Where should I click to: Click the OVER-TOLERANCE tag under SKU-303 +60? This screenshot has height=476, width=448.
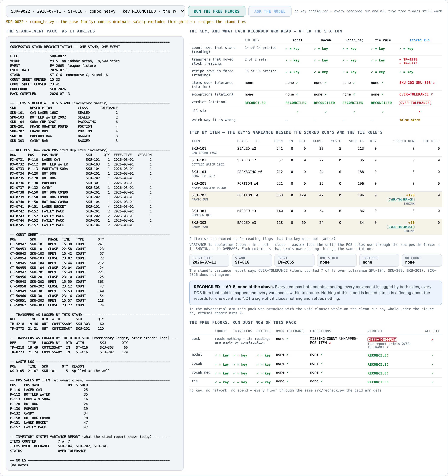pyautogui.click(x=400, y=227)
